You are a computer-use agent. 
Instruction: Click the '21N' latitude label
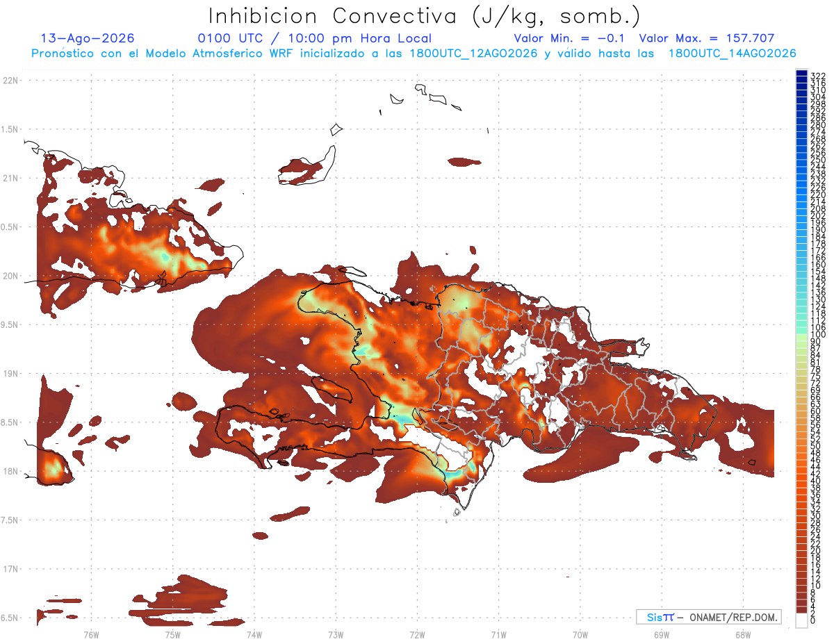point(10,178)
